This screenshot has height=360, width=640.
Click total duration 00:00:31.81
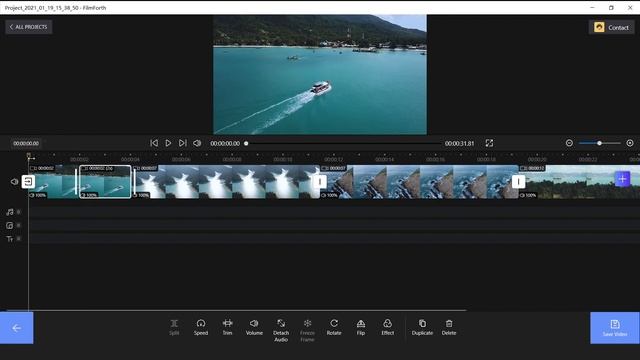[x=460, y=144]
